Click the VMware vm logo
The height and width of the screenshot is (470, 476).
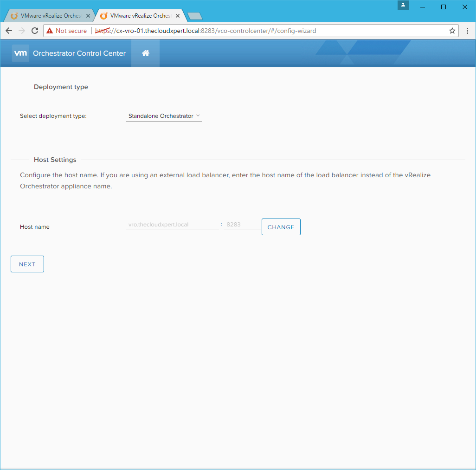click(21, 53)
